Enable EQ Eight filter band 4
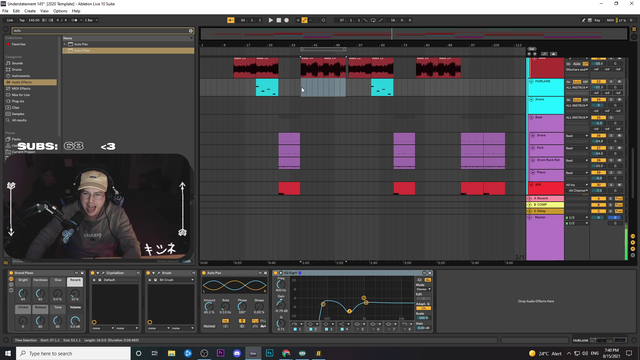This screenshot has width=640, height=360. point(342,329)
